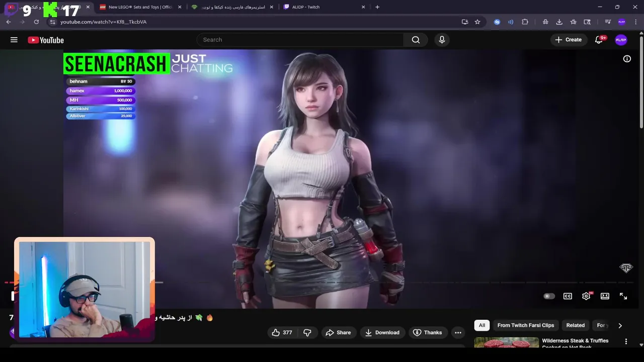
Task: Enter full screen mode
Action: point(623,296)
